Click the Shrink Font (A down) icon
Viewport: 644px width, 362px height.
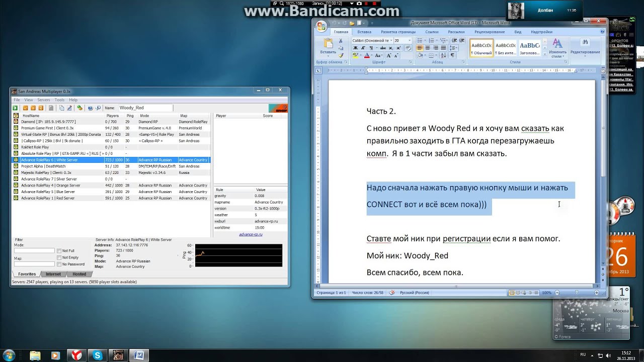[x=396, y=55]
